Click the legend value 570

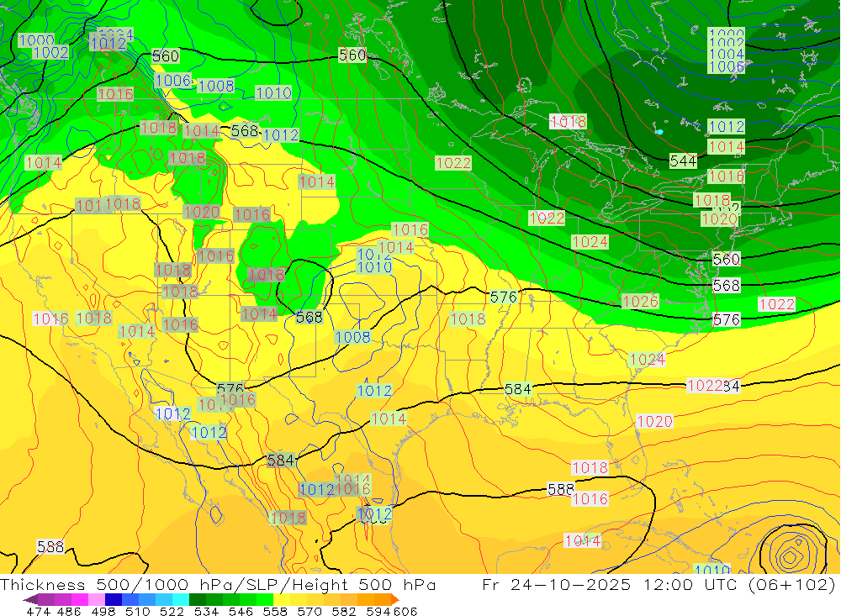pos(309,611)
